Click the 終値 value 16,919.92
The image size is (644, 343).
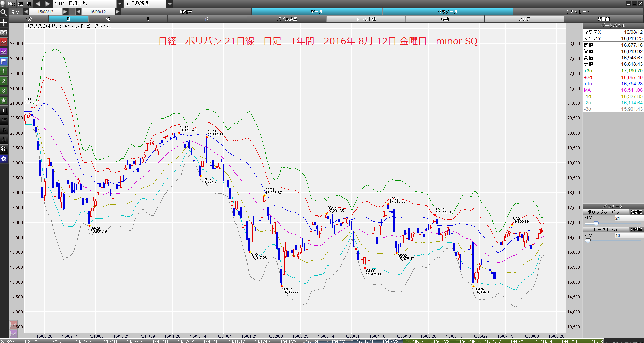pos(632,51)
